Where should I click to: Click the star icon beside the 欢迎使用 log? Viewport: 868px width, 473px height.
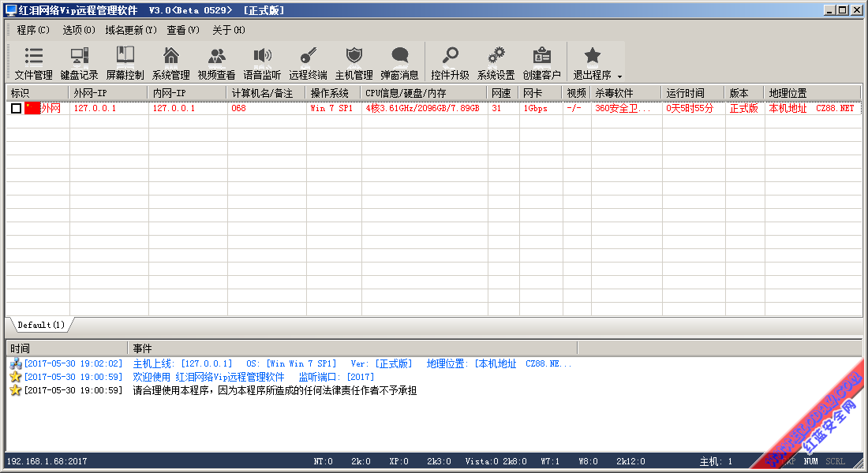[16, 377]
